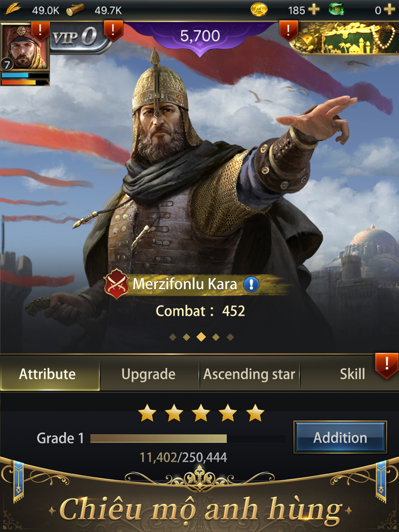Add more jade using the plus icon
Image resolution: width=399 pixels, height=532 pixels.
pyautogui.click(x=389, y=9)
